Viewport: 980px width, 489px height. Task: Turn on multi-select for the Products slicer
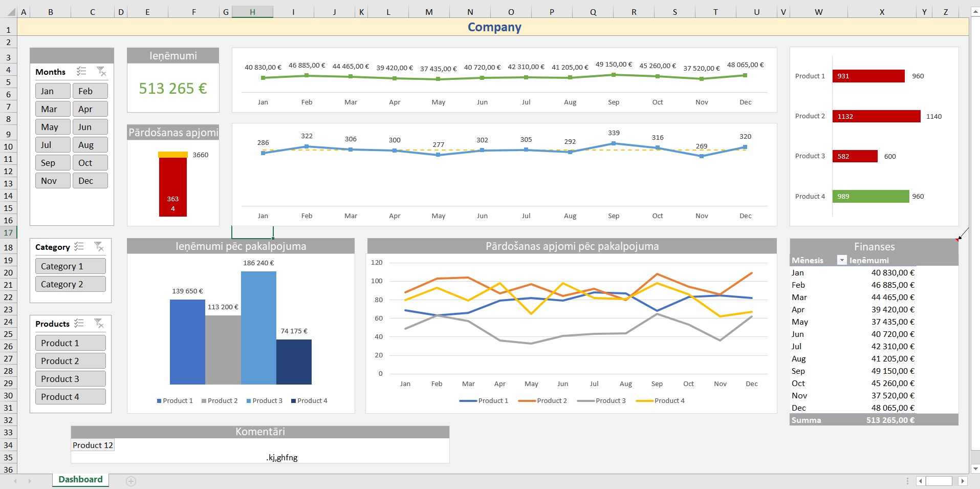tap(79, 324)
